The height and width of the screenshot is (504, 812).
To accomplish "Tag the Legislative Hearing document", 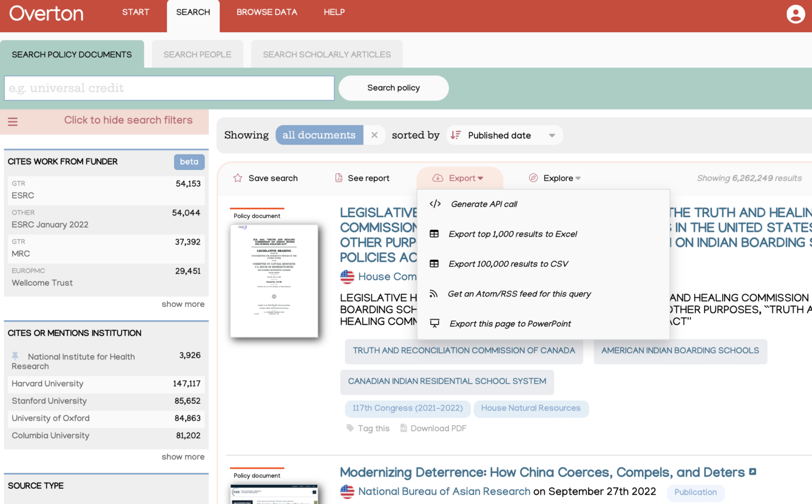I will pyautogui.click(x=368, y=428).
